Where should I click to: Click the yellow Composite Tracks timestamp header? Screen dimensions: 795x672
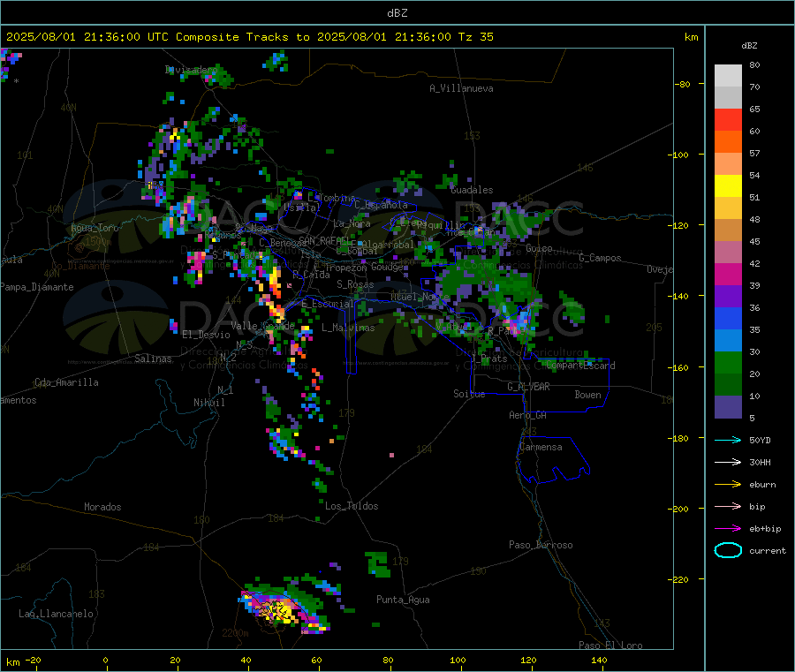point(249,37)
